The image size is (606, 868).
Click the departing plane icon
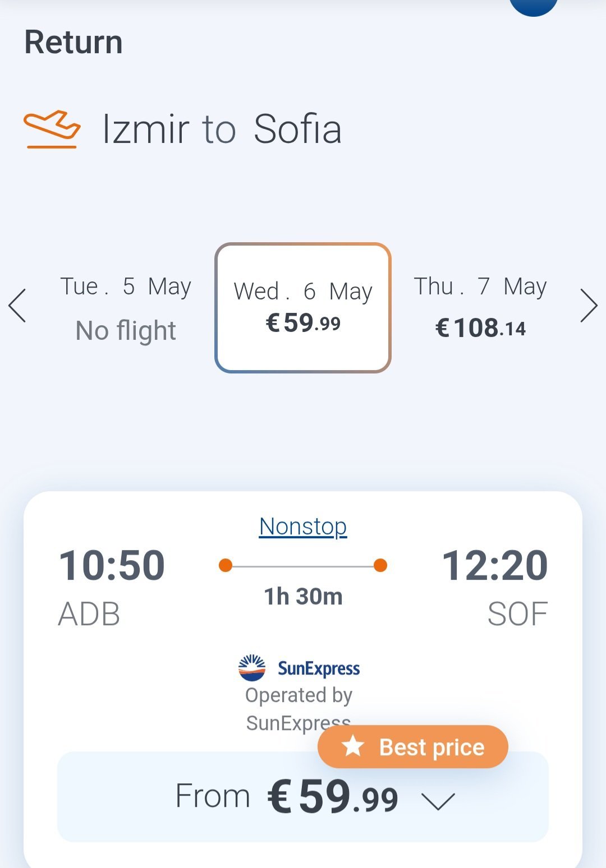click(52, 129)
